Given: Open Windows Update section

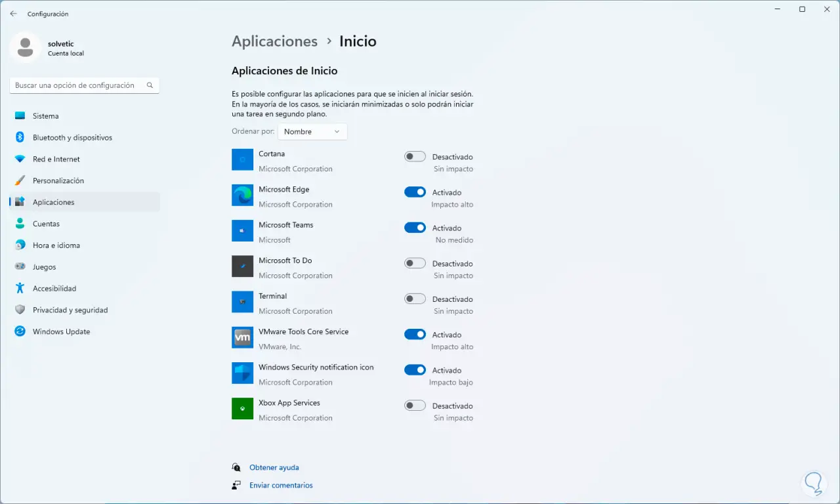Looking at the screenshot, I should click(x=85, y=331).
